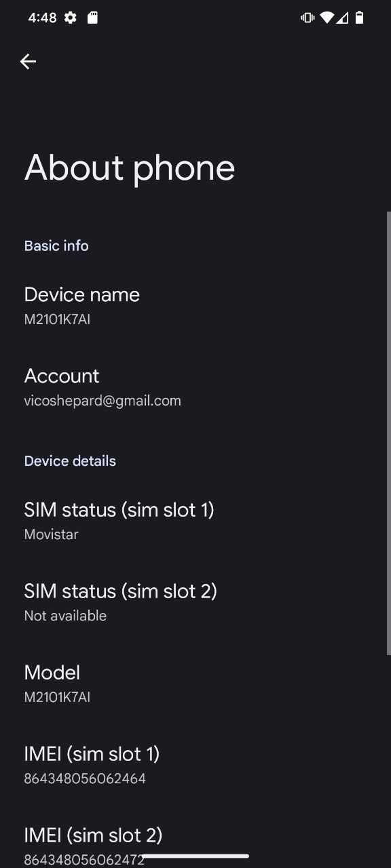The width and height of the screenshot is (391, 868).
Task: Tap the Wi-Fi status icon
Action: (327, 18)
